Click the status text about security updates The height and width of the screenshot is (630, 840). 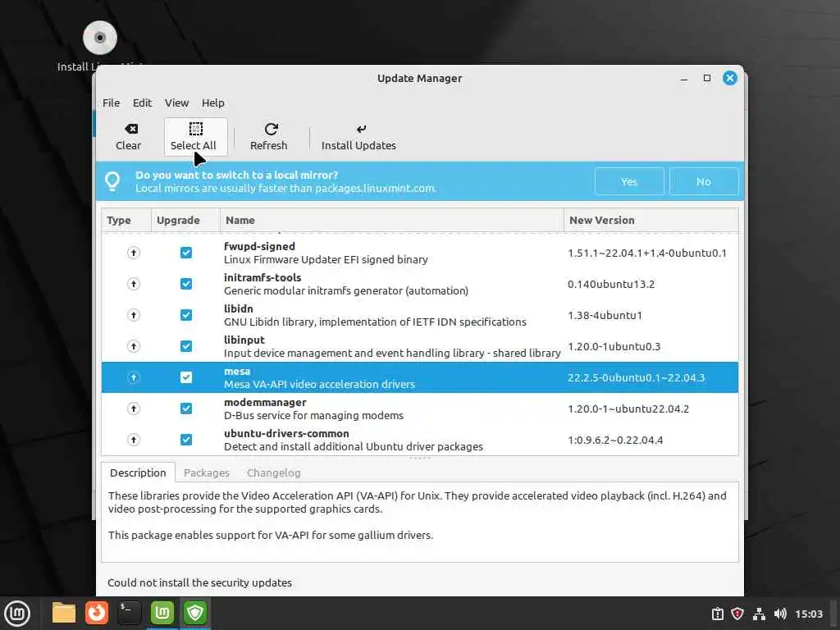[199, 582]
